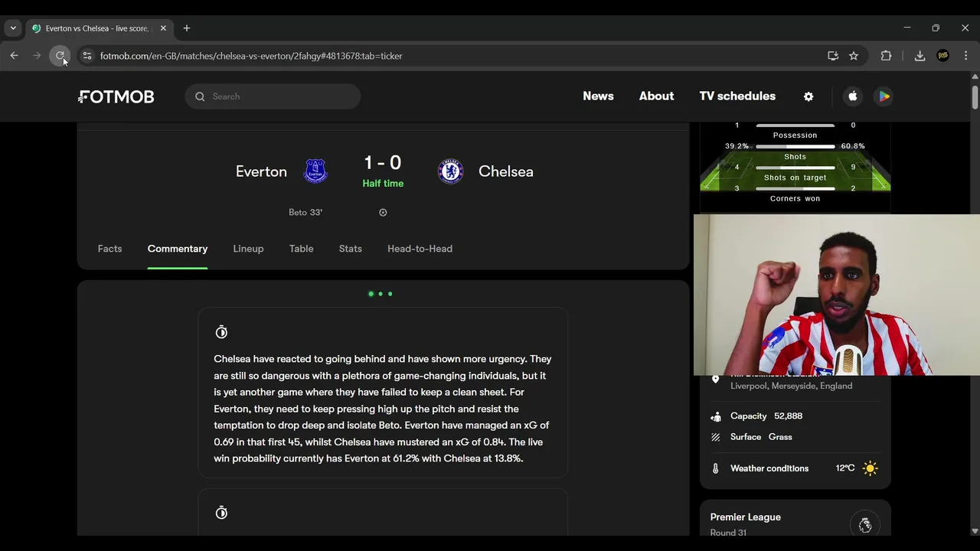980x551 pixels.
Task: View site information icon in address bar
Action: [87, 56]
